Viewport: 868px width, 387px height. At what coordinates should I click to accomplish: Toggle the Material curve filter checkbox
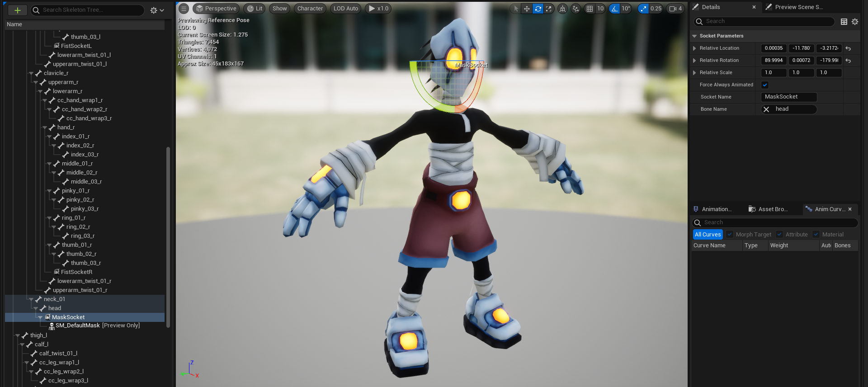click(816, 235)
